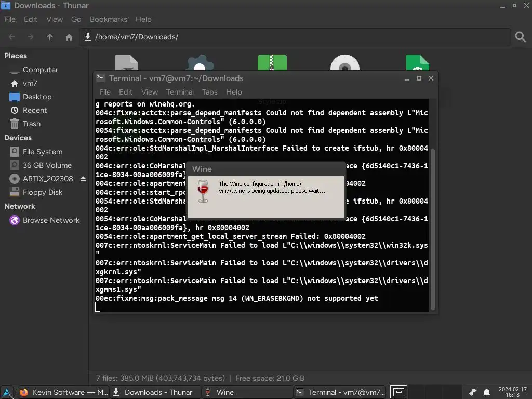Open Terminal's Terminal menu
Screen dimensions: 532x399
[x=180, y=92]
